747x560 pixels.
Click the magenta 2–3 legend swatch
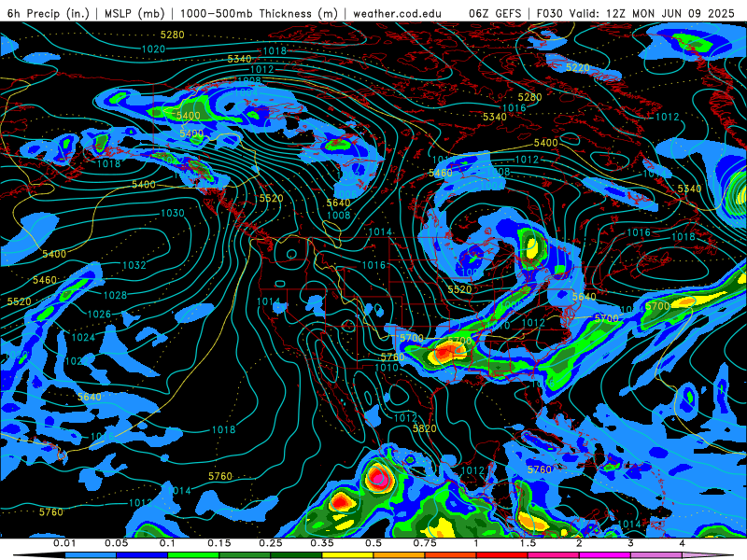tap(605, 555)
